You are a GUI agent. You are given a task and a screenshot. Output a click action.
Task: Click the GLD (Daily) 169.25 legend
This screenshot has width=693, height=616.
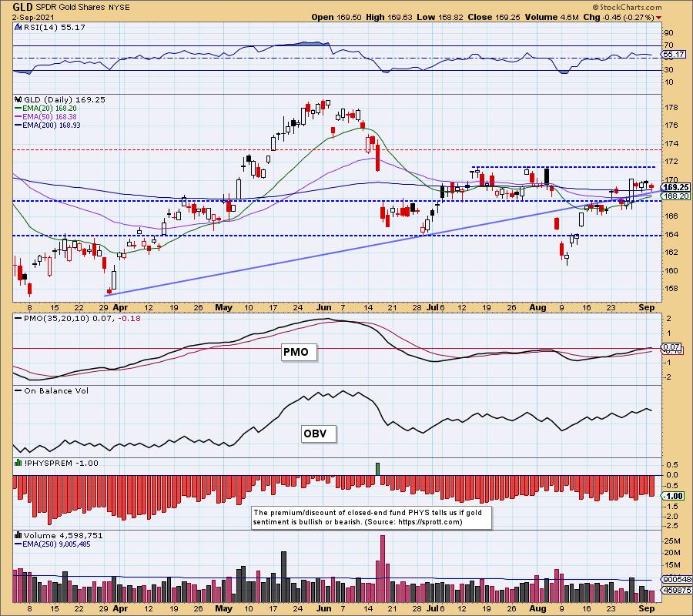coord(65,100)
